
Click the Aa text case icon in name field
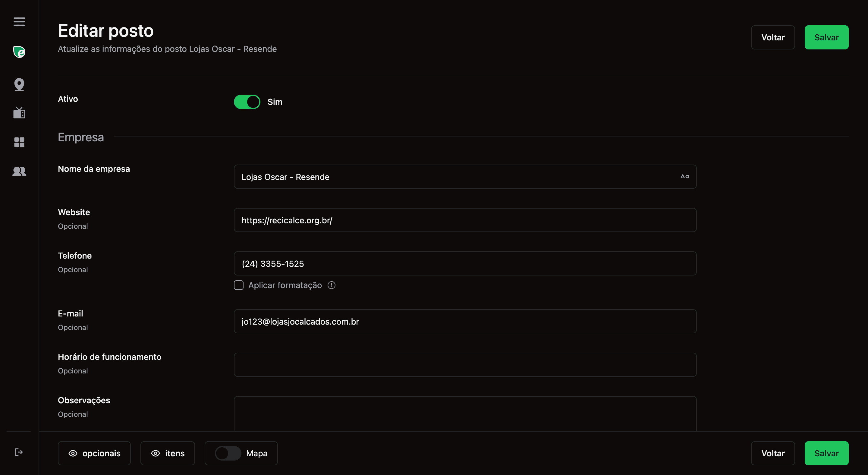(x=684, y=177)
